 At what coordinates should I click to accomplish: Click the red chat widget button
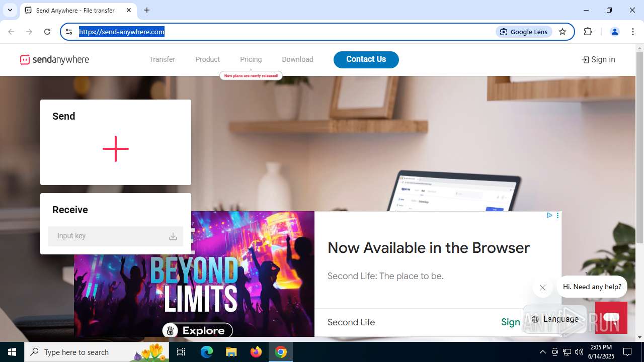click(x=611, y=318)
